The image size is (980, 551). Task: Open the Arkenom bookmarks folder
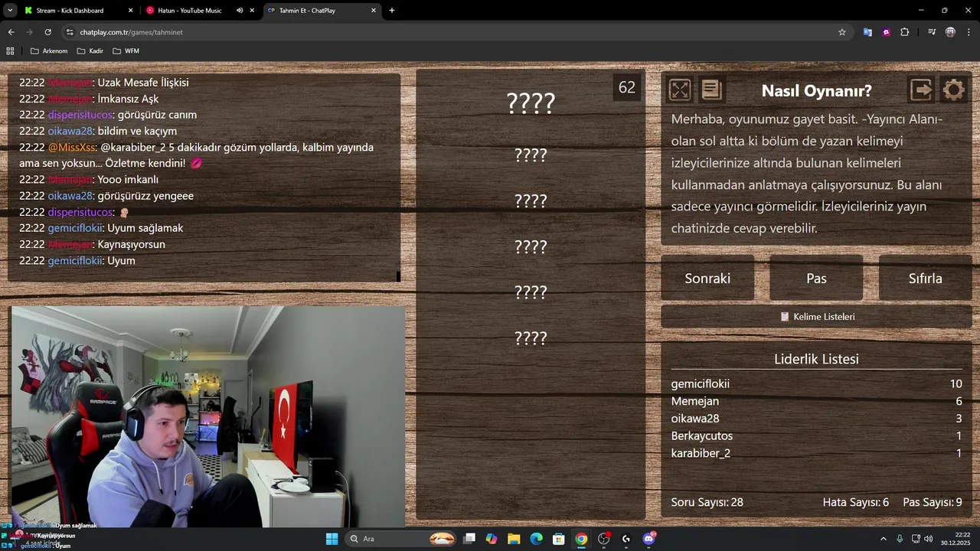click(x=49, y=51)
